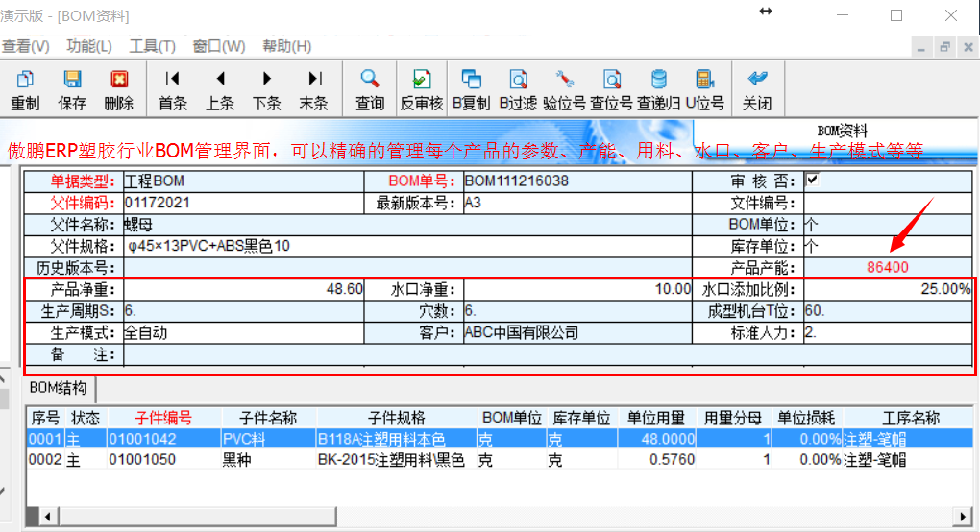
Task: Click the 关闭 close toolbar icon
Action: pyautogui.click(x=757, y=88)
